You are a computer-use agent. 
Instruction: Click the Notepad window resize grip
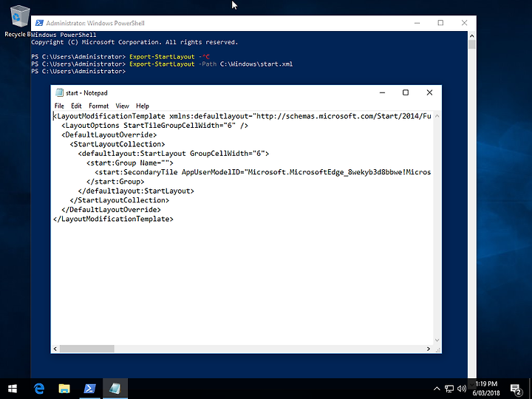tap(437, 349)
